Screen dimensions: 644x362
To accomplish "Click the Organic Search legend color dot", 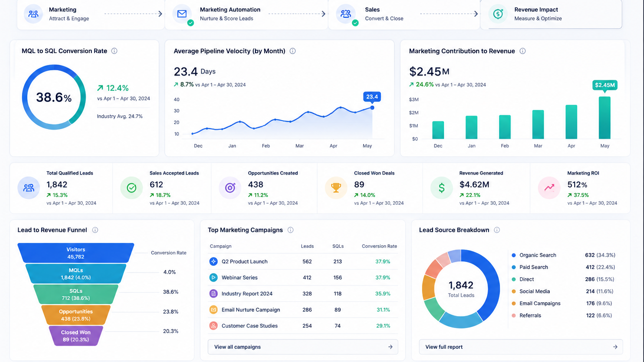I will [x=514, y=255].
